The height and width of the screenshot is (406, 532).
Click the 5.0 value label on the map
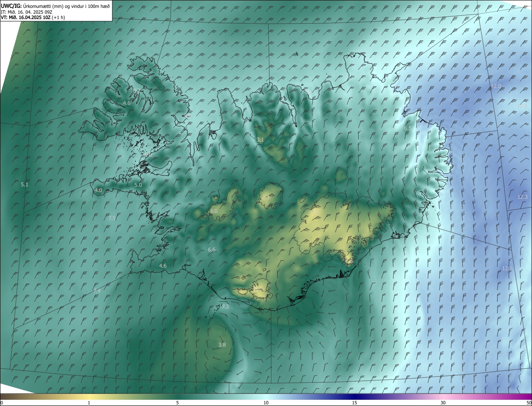click(x=138, y=185)
